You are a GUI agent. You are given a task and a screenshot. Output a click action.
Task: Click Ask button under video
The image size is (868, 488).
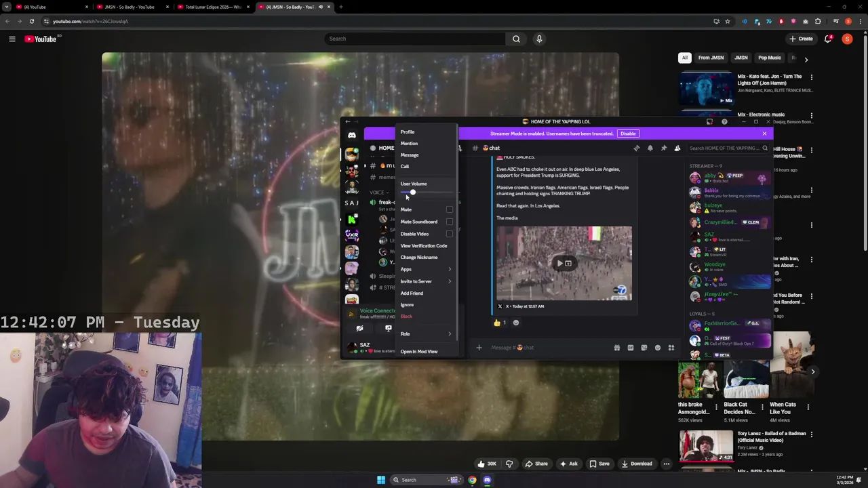568,464
